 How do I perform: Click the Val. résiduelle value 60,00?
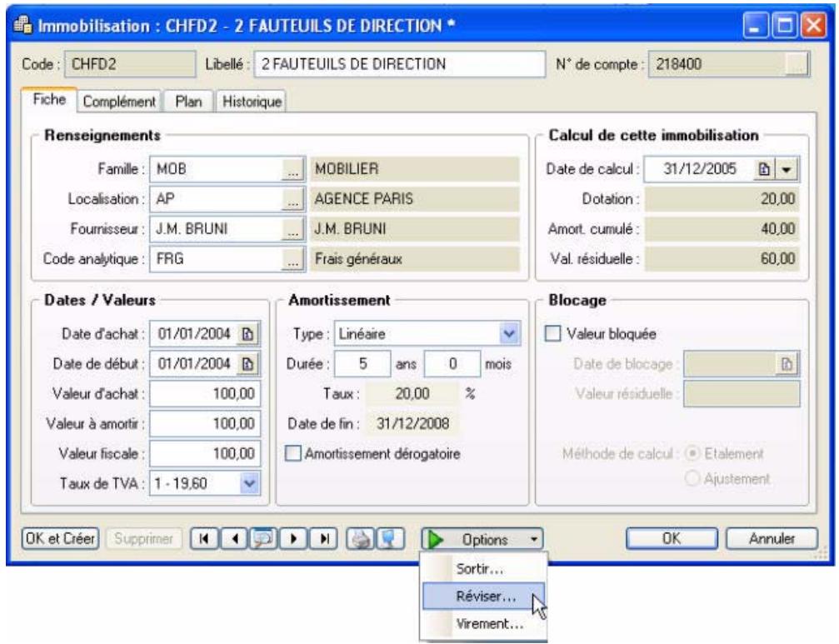pyautogui.click(x=722, y=259)
